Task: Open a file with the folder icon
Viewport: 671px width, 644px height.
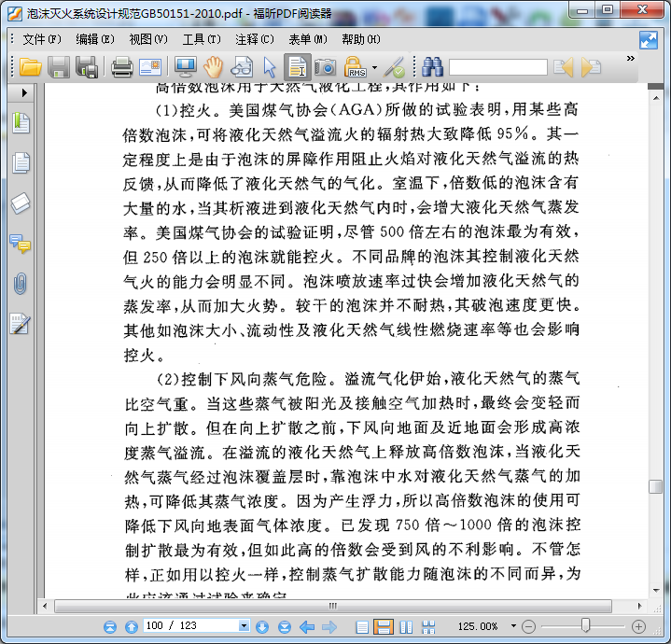Action: 30,67
